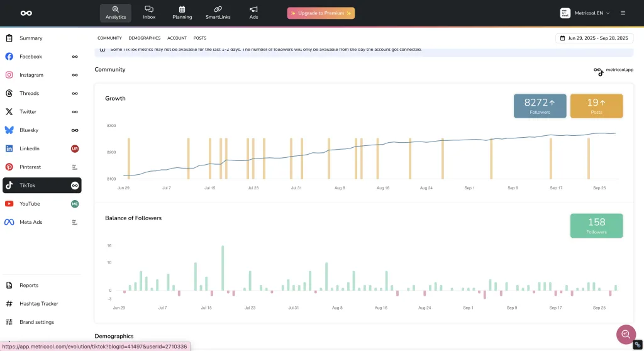Image resolution: width=644 pixels, height=351 pixels.
Task: Switch to the Posts tab
Action: pos(200,38)
